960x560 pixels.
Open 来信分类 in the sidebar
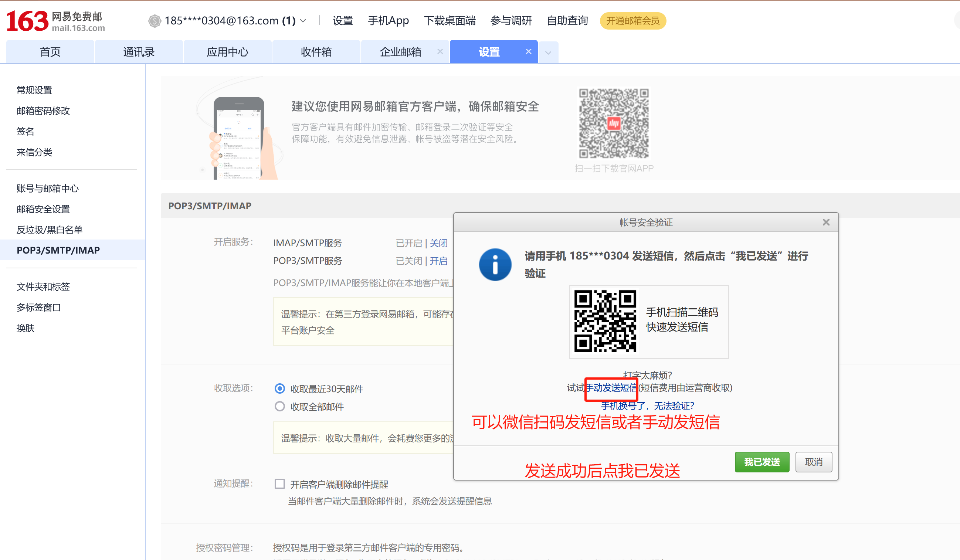click(34, 152)
